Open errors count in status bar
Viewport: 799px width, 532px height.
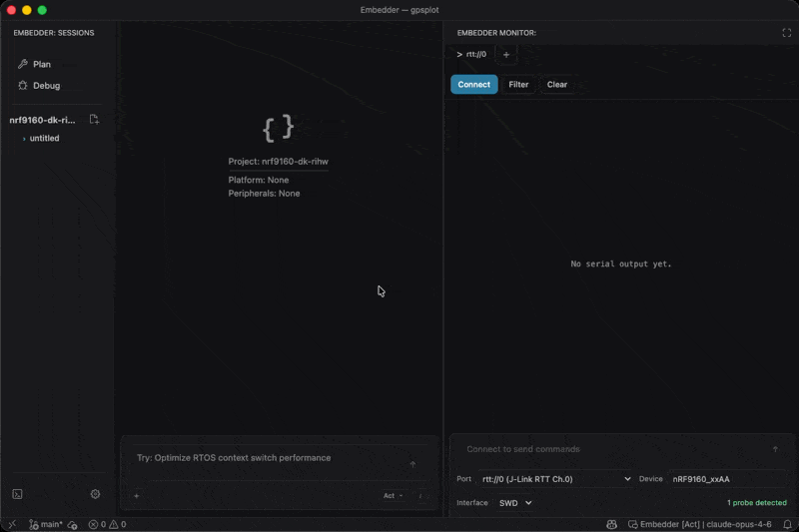point(97,524)
